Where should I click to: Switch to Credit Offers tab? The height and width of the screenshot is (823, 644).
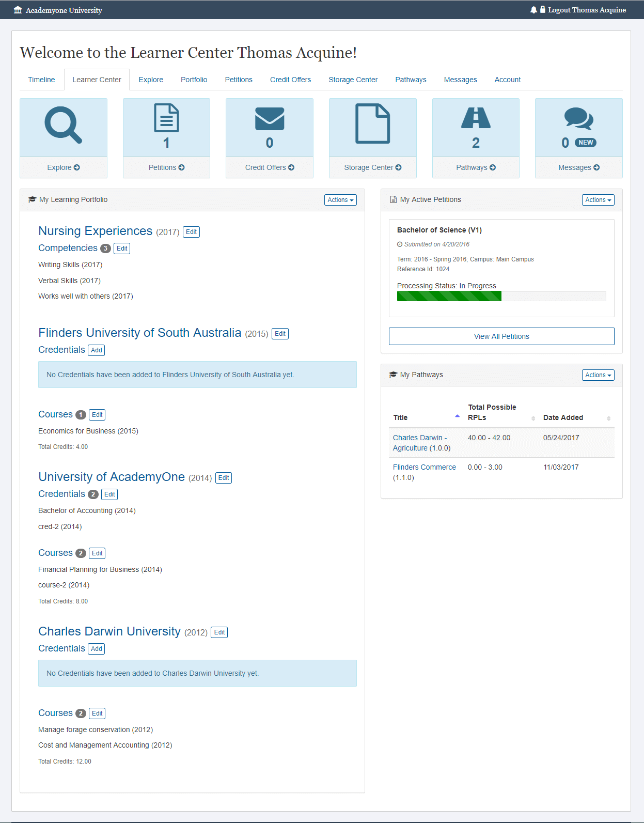[290, 80]
